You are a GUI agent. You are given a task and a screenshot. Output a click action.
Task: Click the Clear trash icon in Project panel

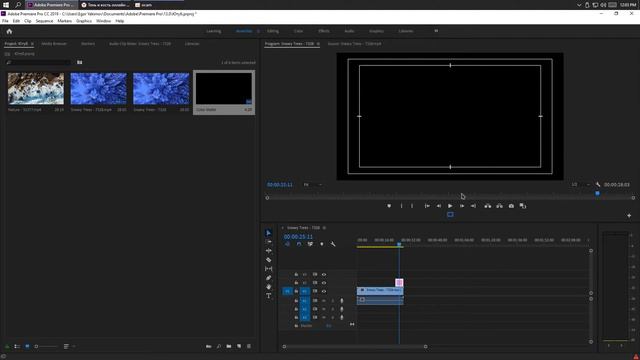(x=249, y=347)
